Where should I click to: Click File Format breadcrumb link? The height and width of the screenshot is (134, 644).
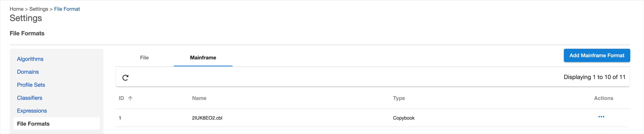tap(67, 9)
